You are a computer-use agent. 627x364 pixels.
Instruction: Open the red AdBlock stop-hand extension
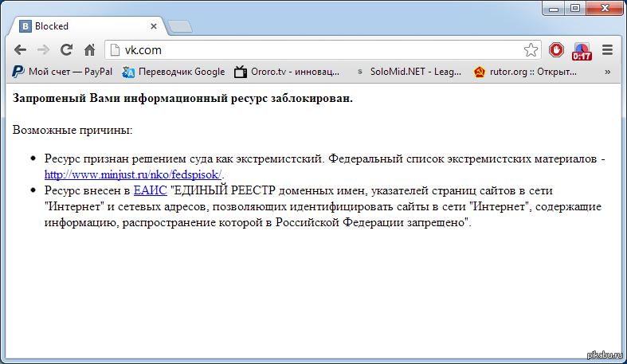(557, 50)
